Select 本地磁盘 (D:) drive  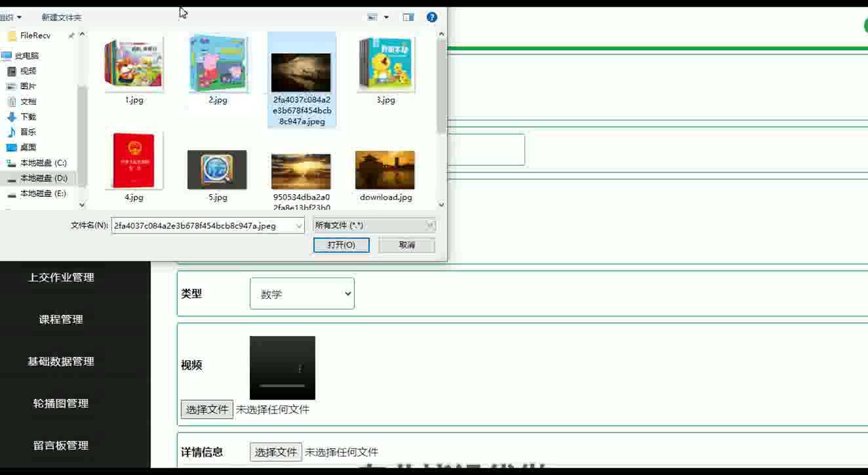pyautogui.click(x=43, y=178)
